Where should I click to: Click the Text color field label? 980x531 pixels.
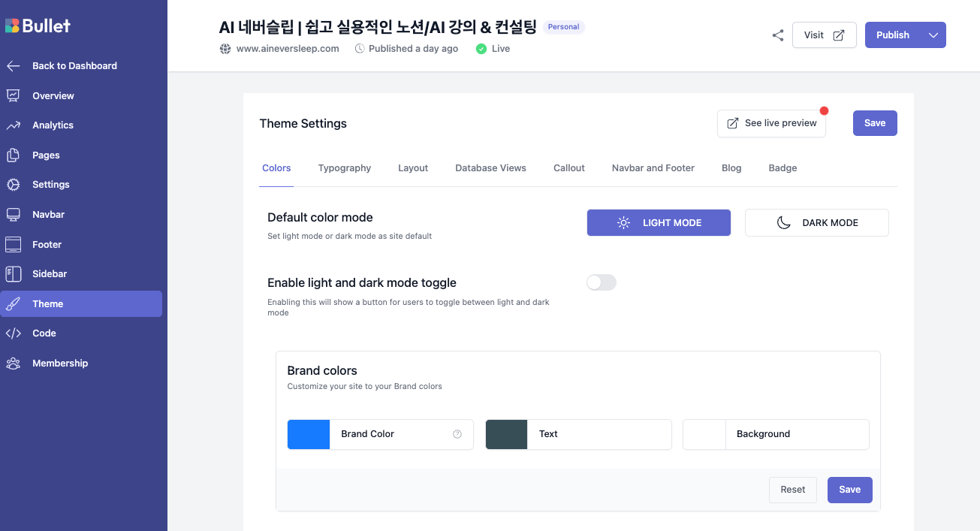[548, 434]
